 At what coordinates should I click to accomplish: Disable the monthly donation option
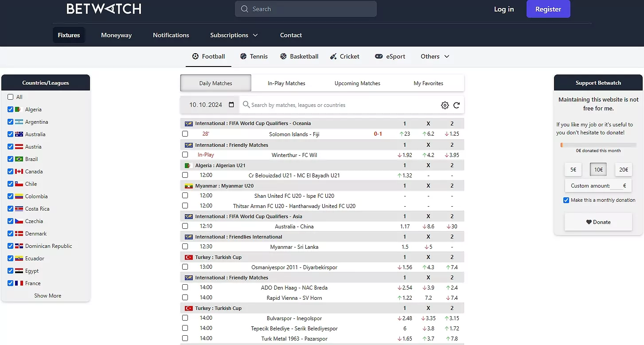[566, 200]
